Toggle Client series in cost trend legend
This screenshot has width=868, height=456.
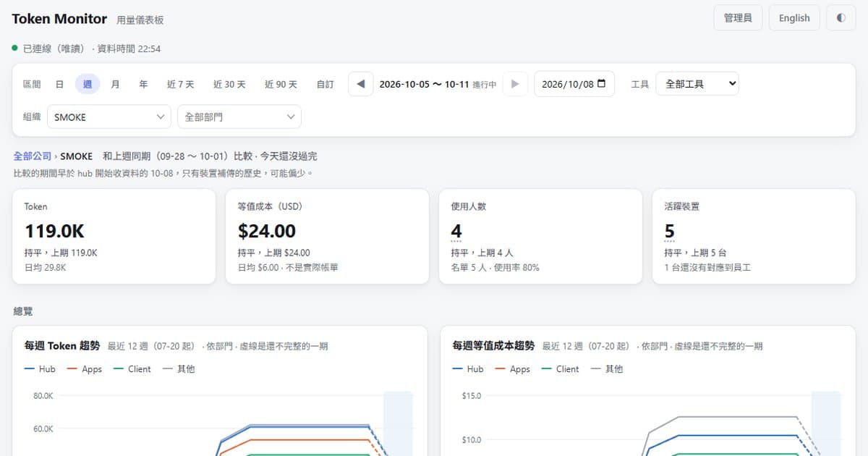tap(561, 369)
